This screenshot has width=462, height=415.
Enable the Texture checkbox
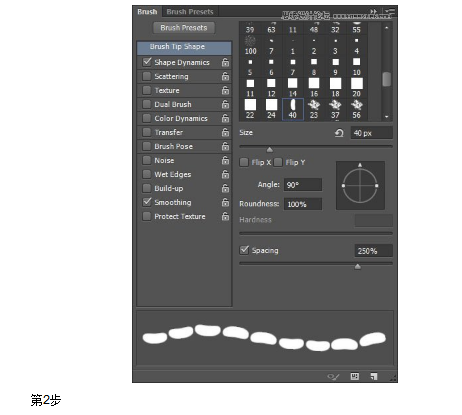pyautogui.click(x=147, y=90)
